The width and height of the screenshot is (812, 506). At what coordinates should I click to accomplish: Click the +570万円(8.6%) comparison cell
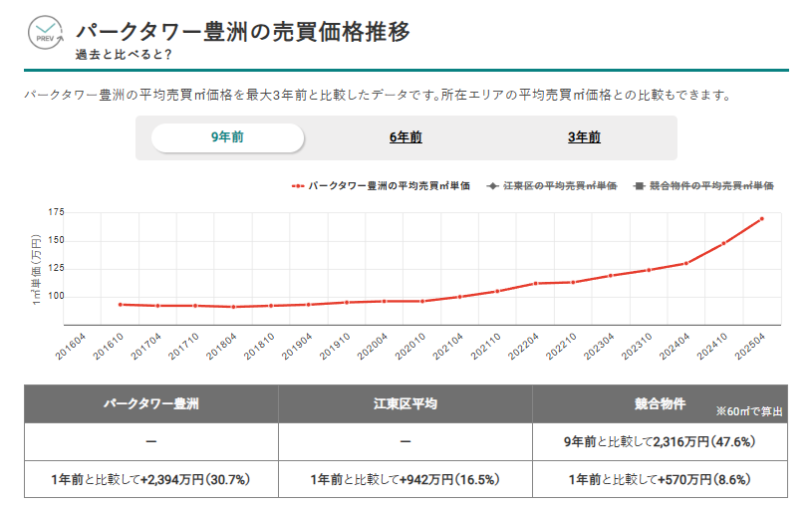pos(660,479)
